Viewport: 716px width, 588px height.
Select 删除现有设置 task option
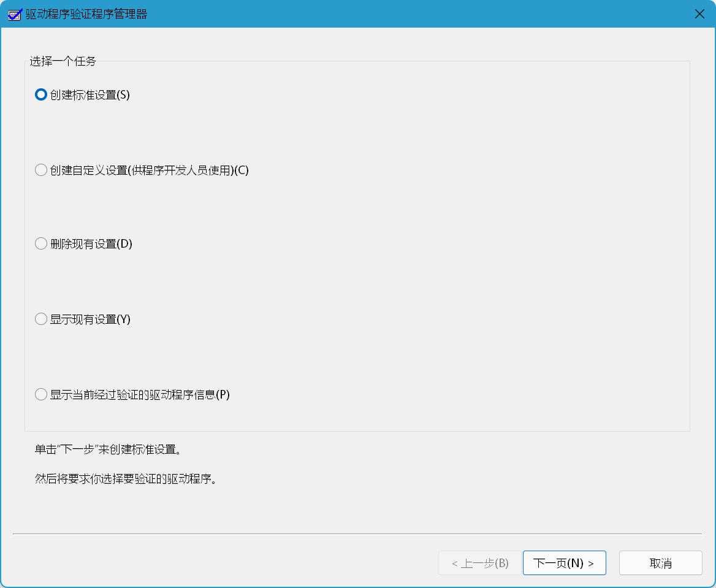coord(40,243)
